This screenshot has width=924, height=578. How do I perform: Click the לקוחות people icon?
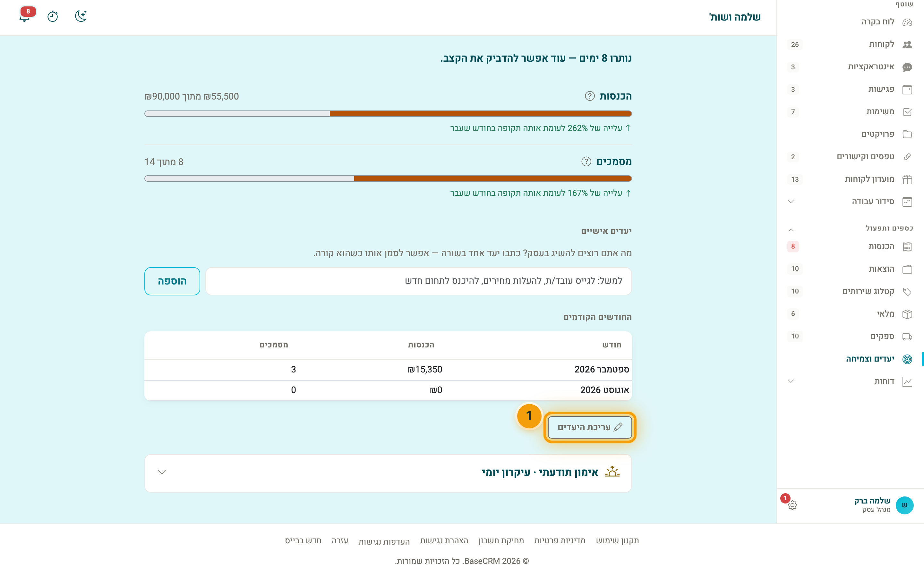(907, 45)
